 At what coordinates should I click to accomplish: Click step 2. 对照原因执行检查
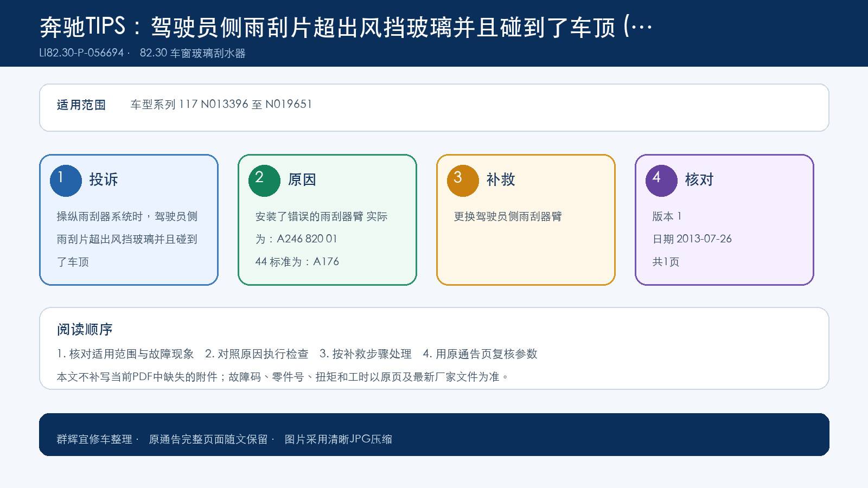coord(257,354)
